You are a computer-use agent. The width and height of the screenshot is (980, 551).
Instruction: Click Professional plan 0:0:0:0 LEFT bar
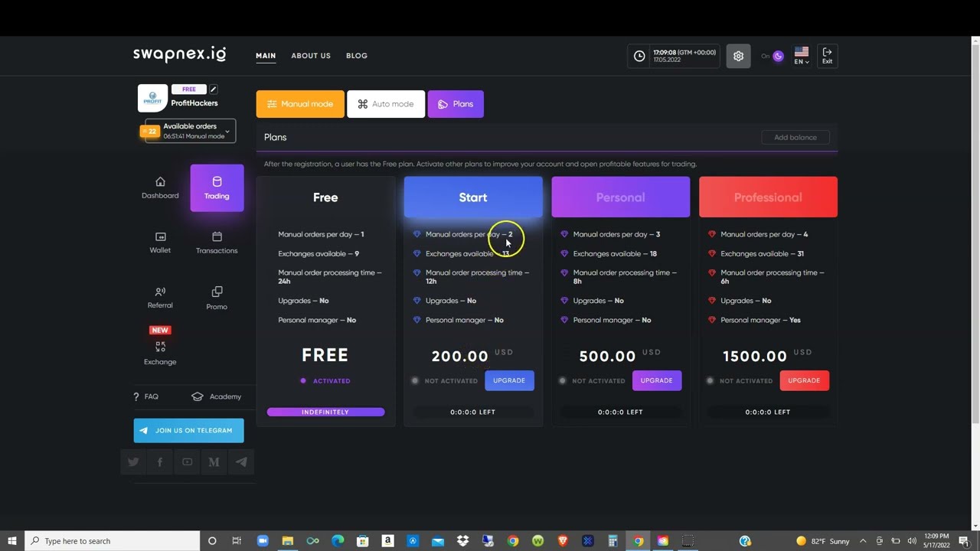[x=768, y=412]
